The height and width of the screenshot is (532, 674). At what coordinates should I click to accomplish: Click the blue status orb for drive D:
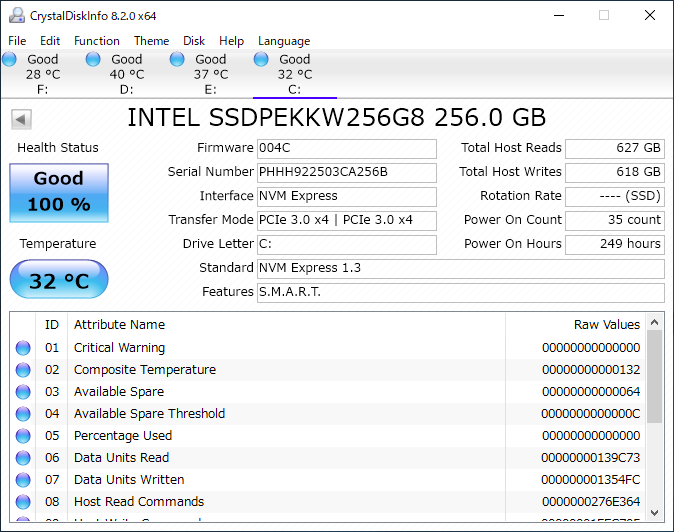click(x=93, y=59)
